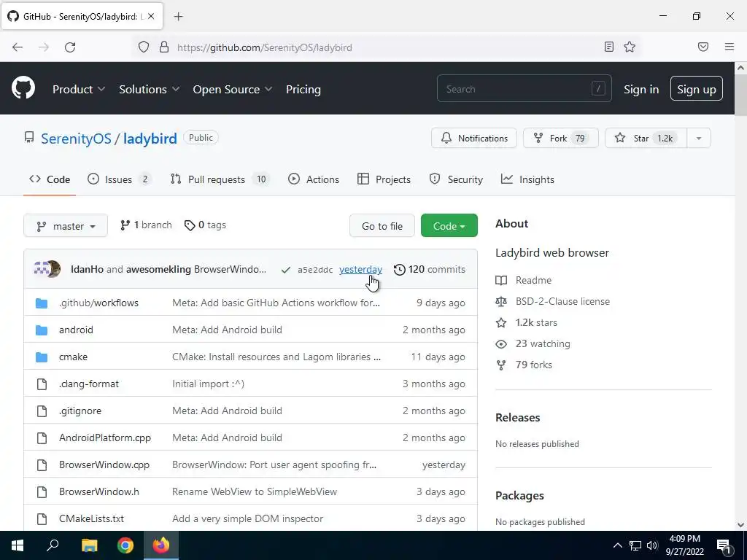This screenshot has height=560, width=747.
Task: Expand the Open Source menu
Action: coord(233,89)
